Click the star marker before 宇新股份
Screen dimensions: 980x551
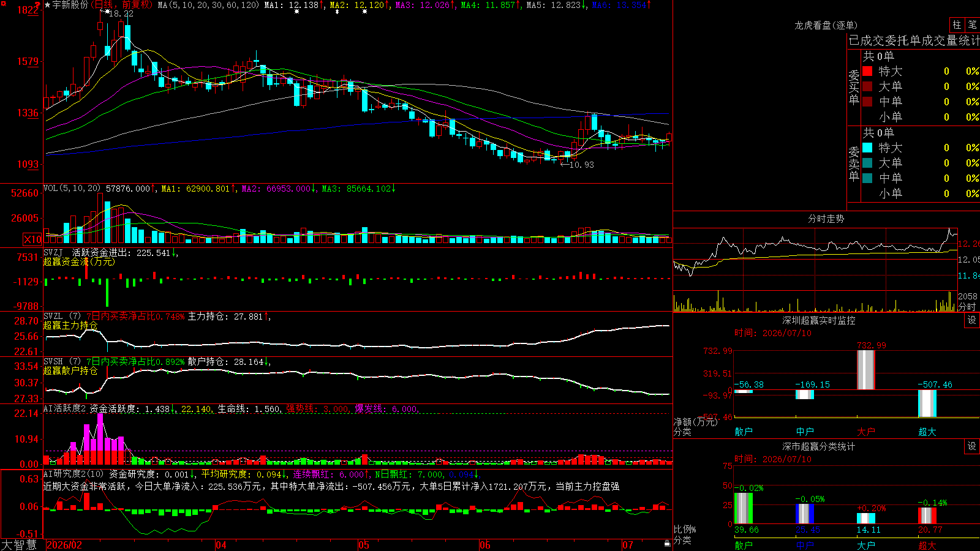click(x=48, y=5)
